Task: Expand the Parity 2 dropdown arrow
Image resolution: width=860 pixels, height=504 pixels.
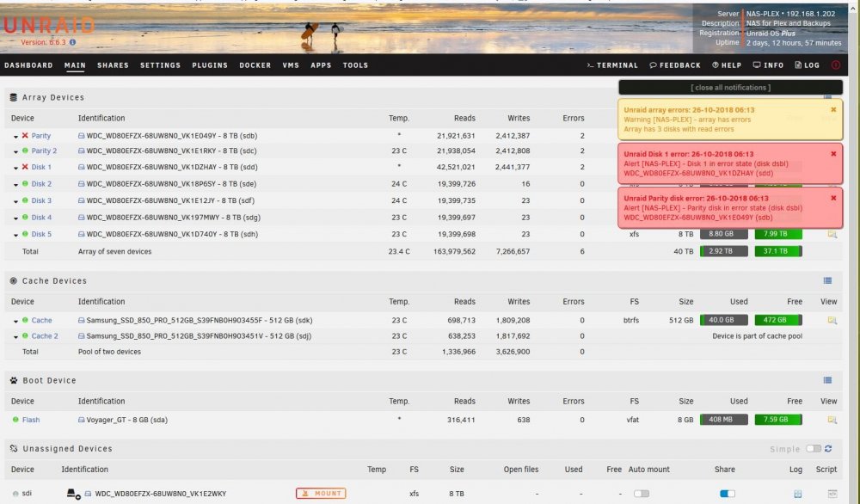Action: coord(15,152)
